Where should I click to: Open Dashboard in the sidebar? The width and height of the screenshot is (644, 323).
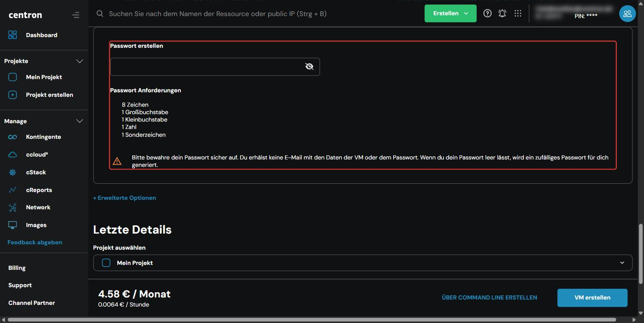click(x=42, y=35)
